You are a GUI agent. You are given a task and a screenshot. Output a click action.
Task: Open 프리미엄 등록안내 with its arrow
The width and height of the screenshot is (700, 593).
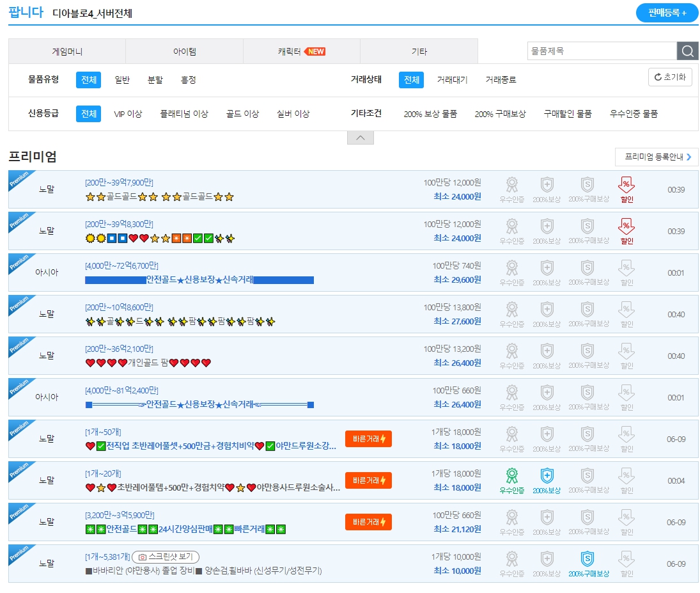click(657, 157)
